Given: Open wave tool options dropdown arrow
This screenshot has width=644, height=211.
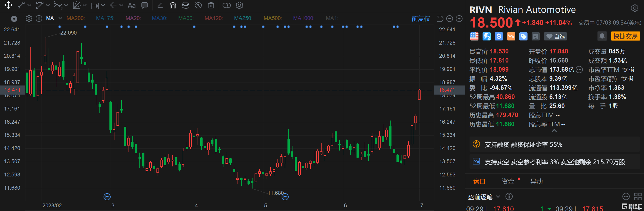Looking at the screenshot, I should (66, 5).
